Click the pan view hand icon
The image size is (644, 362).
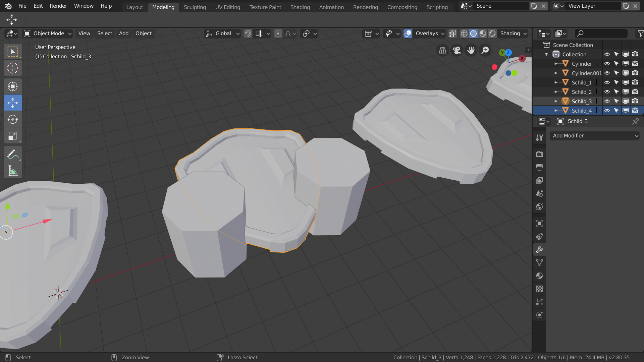click(x=471, y=50)
